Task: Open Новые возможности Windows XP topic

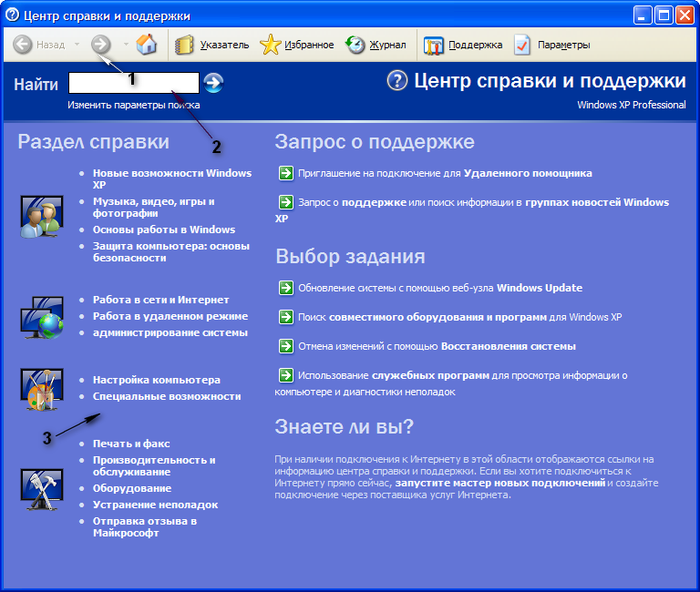Action: click(172, 179)
